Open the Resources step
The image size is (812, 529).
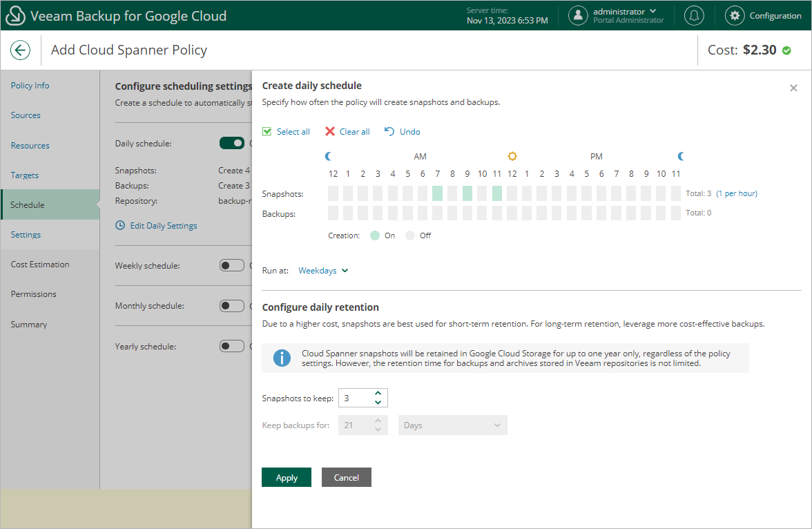pyautogui.click(x=30, y=146)
